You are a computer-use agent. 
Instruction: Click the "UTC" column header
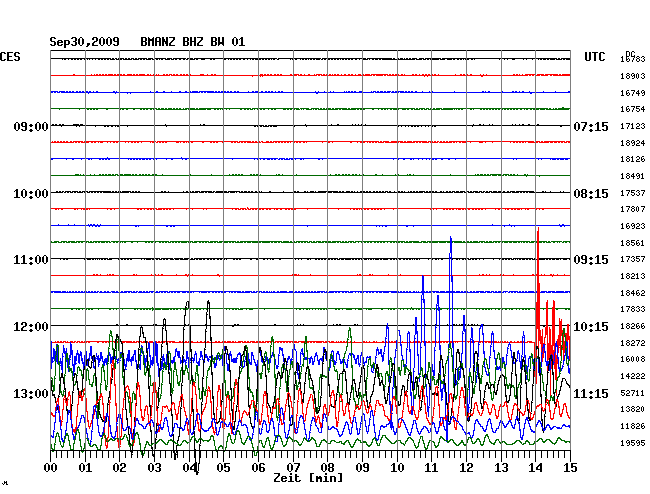[x=594, y=57]
